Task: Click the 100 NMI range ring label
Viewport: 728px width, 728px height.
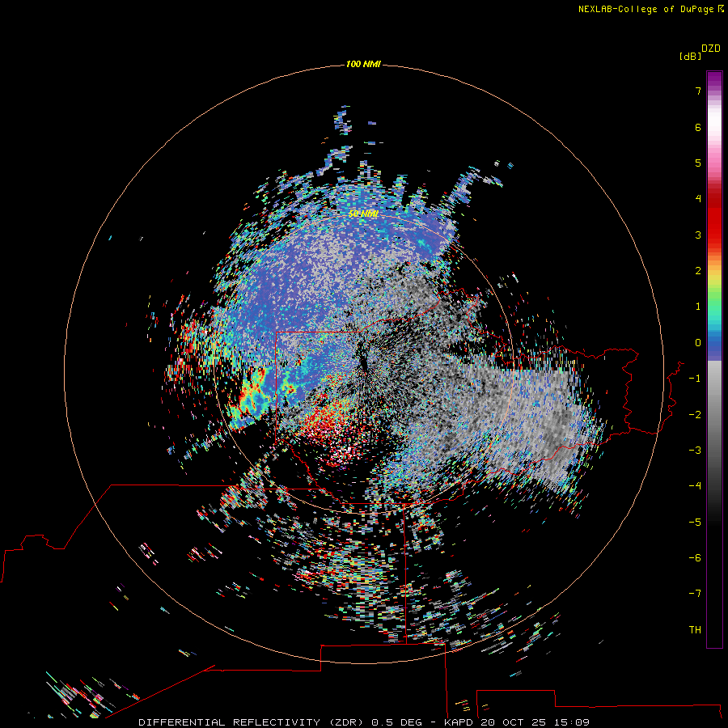Action: tap(363, 64)
